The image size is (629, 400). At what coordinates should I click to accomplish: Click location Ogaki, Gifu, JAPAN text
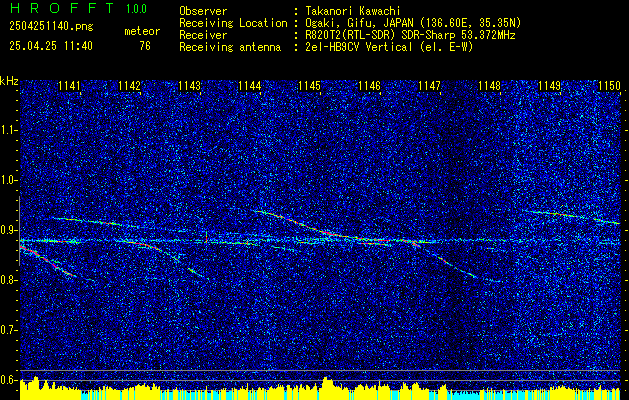(x=412, y=23)
